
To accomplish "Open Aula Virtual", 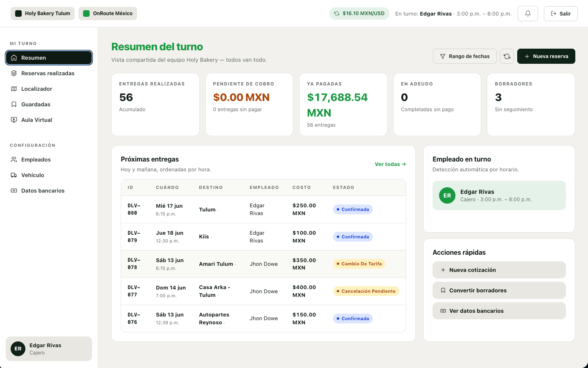I will pyautogui.click(x=49, y=120).
